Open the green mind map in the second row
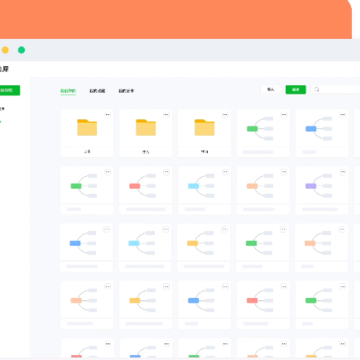The height and width of the screenshot is (360, 360). [87, 190]
